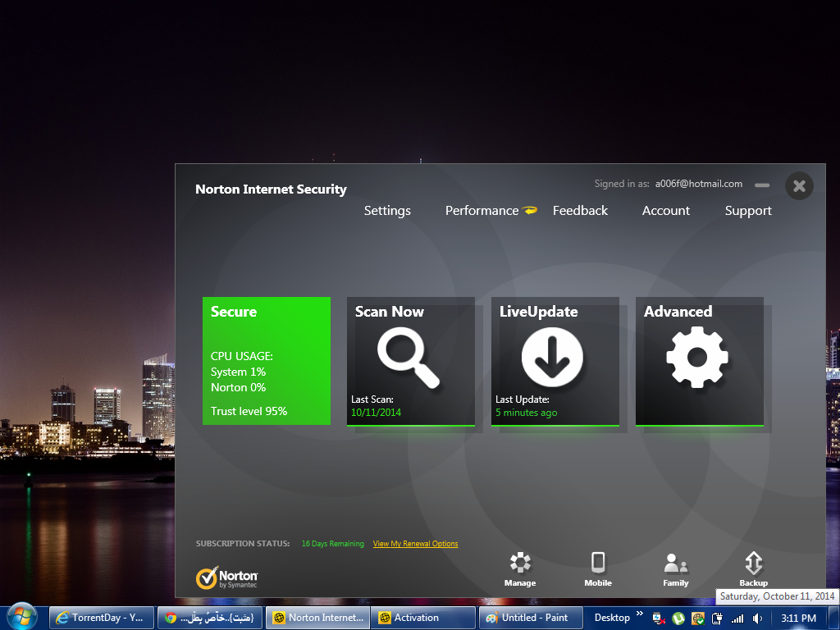This screenshot has height=630, width=840.
Task: Close the Norton window with the X
Action: pos(799,186)
